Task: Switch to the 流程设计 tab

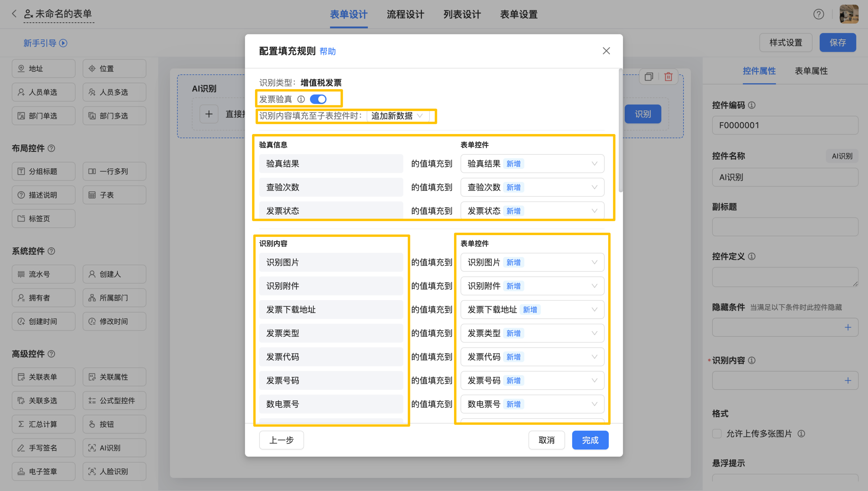Action: click(x=405, y=14)
